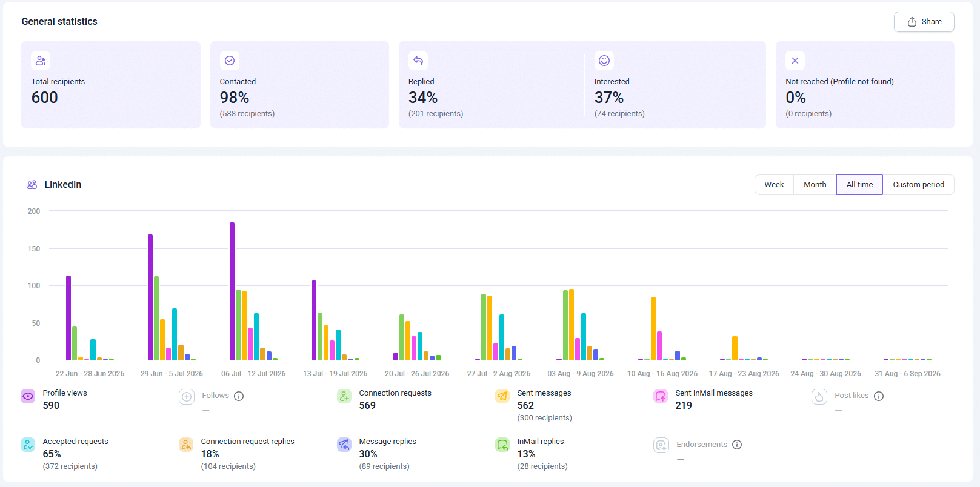Click the Profile views eye icon
Image resolution: width=980 pixels, height=487 pixels.
[28, 396]
